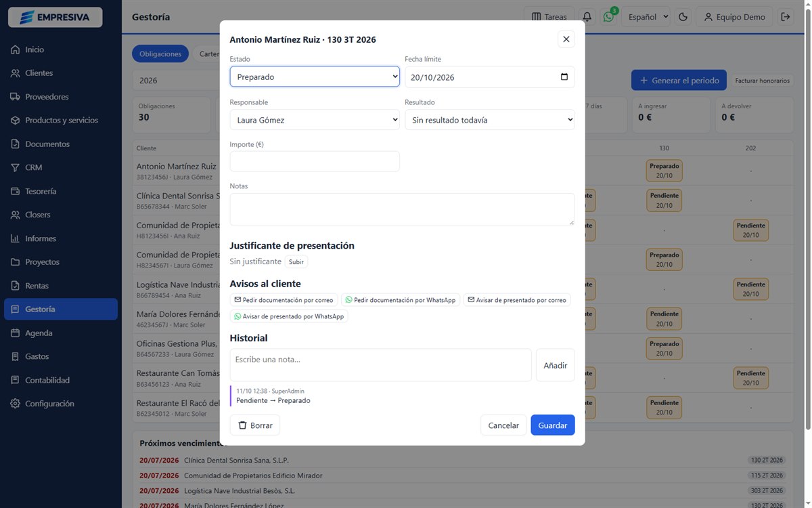Click the CRM funnel icon
Viewport: 812px width, 508px height.
point(15,167)
